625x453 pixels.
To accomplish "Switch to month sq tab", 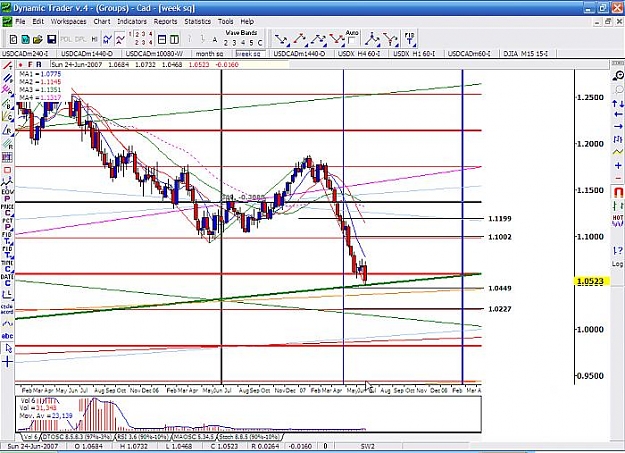I will click(209, 53).
